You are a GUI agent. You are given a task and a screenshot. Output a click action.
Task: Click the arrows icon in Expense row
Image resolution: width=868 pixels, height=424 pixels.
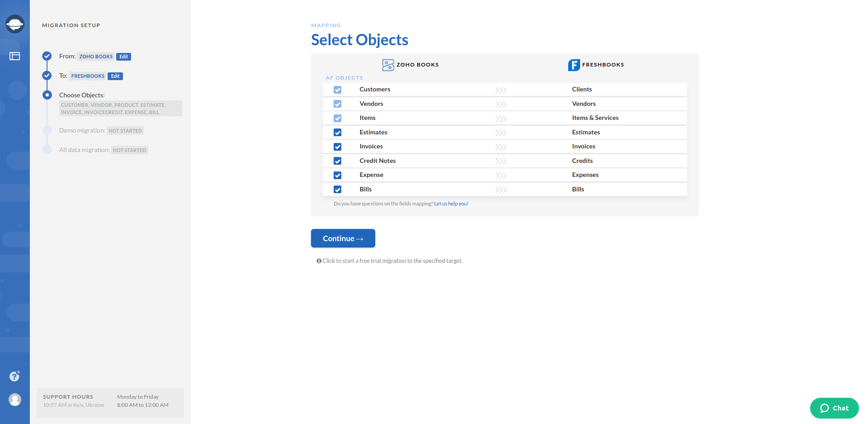pyautogui.click(x=500, y=176)
